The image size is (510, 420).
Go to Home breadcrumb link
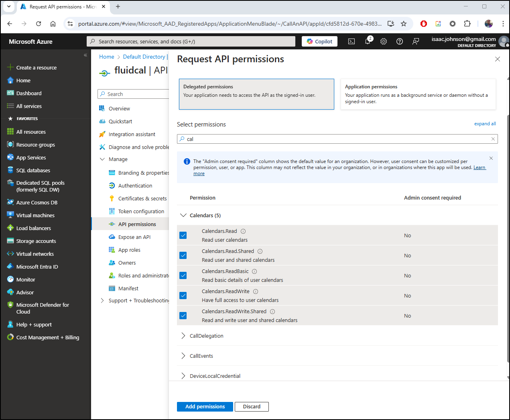107,57
